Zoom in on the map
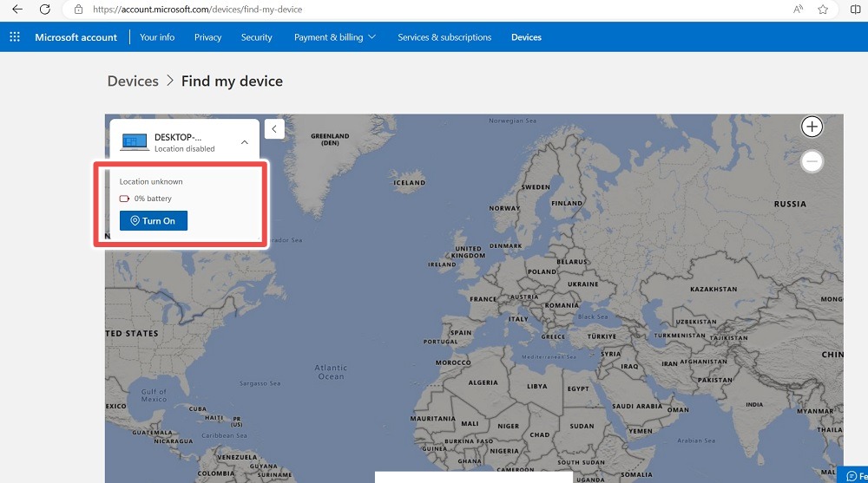The width and height of the screenshot is (868, 483). (x=812, y=127)
